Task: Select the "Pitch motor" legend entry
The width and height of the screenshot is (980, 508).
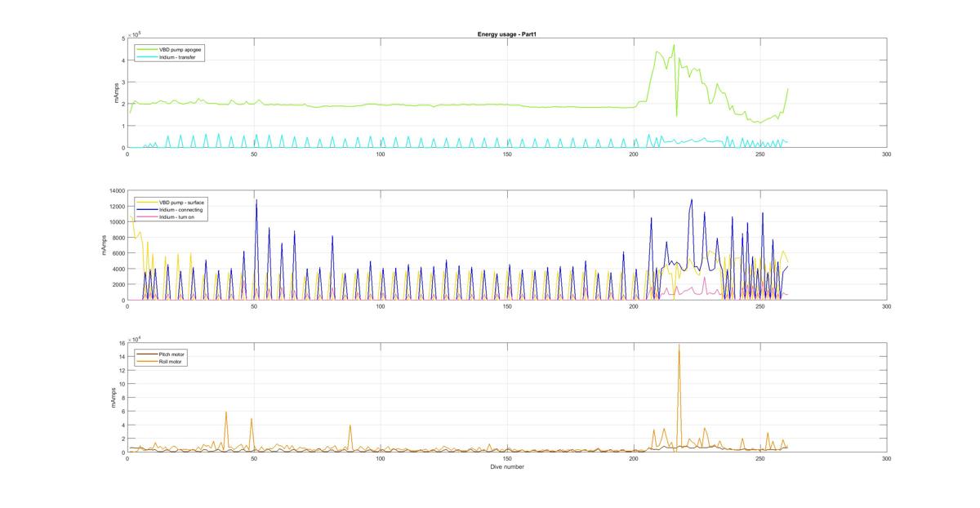Action: tap(171, 354)
